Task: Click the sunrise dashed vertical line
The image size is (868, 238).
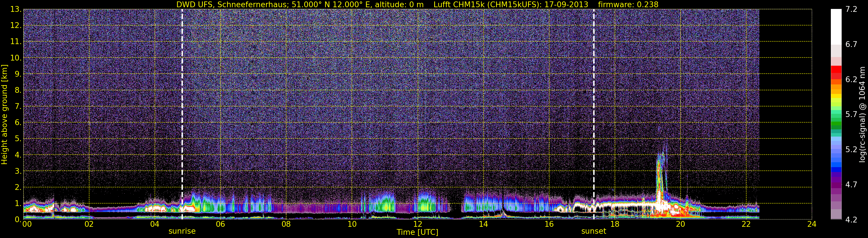Action: (182, 114)
